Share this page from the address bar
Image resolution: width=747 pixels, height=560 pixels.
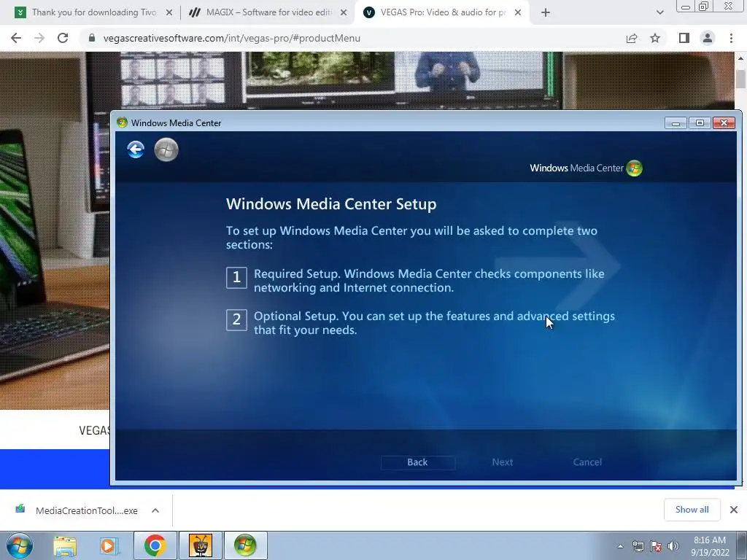click(632, 38)
